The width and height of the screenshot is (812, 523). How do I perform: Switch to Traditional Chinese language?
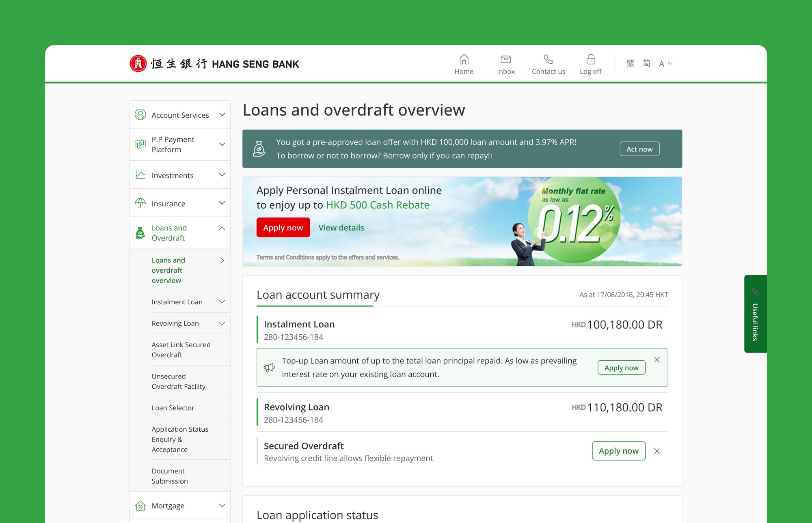(x=630, y=63)
